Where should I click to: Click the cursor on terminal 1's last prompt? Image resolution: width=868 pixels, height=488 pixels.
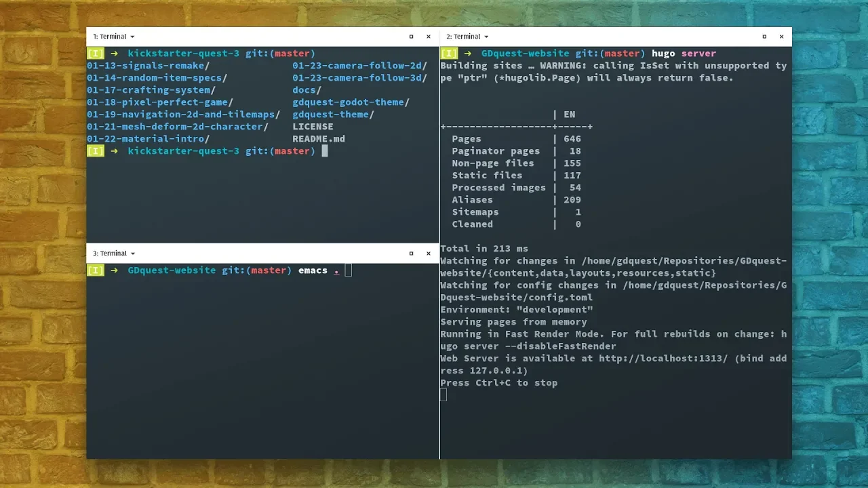tap(325, 151)
